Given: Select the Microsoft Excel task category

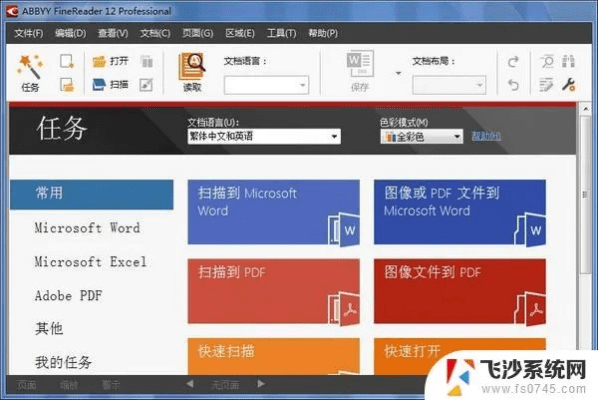Looking at the screenshot, I should pos(91,262).
